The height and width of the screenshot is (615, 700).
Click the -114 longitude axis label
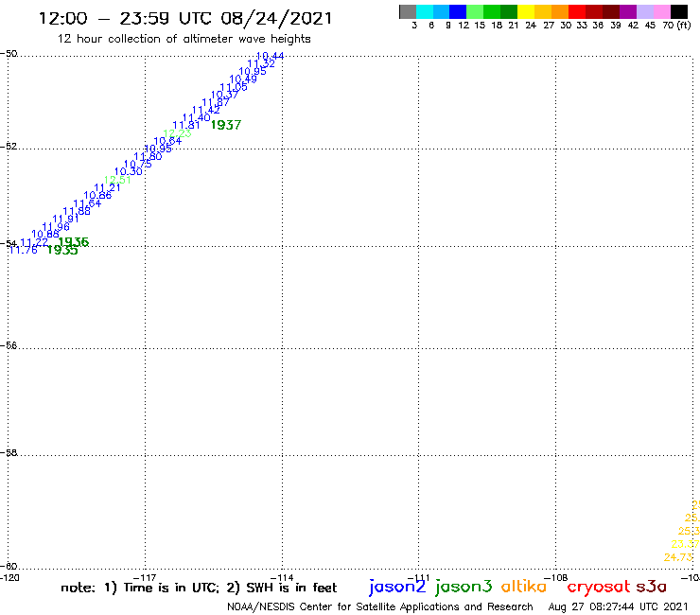282,577
